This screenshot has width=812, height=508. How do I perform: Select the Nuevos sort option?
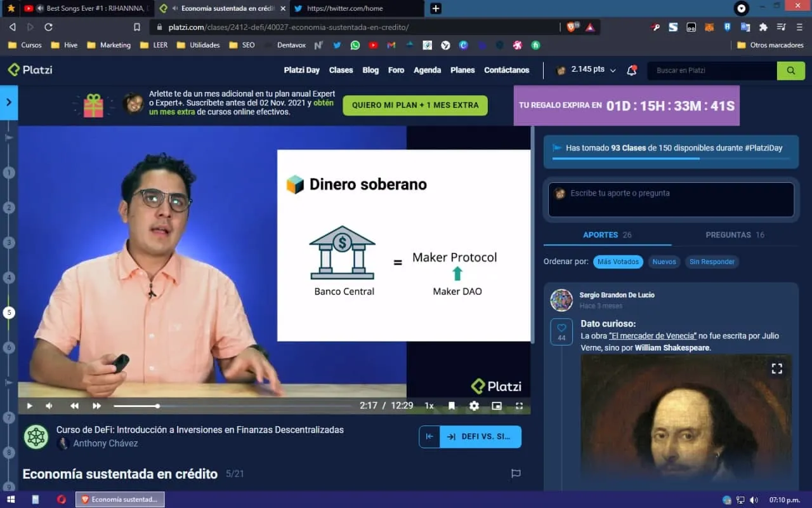coord(664,262)
